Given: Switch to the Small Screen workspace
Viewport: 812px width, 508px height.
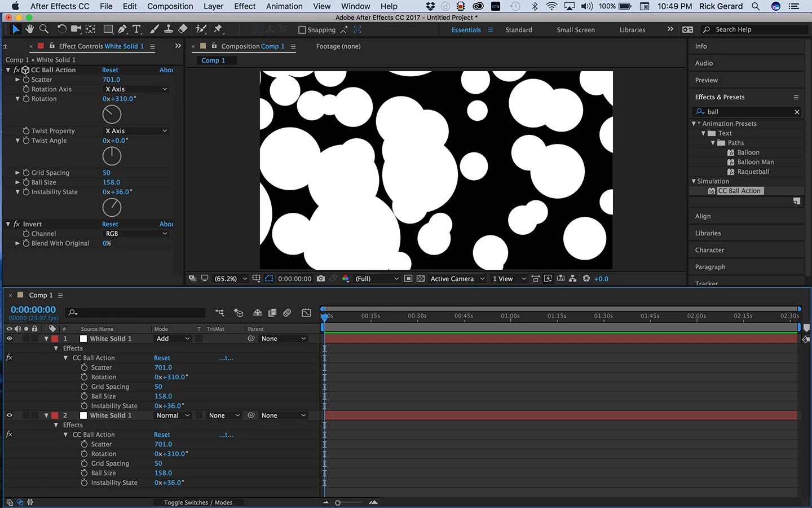Looking at the screenshot, I should tap(575, 30).
